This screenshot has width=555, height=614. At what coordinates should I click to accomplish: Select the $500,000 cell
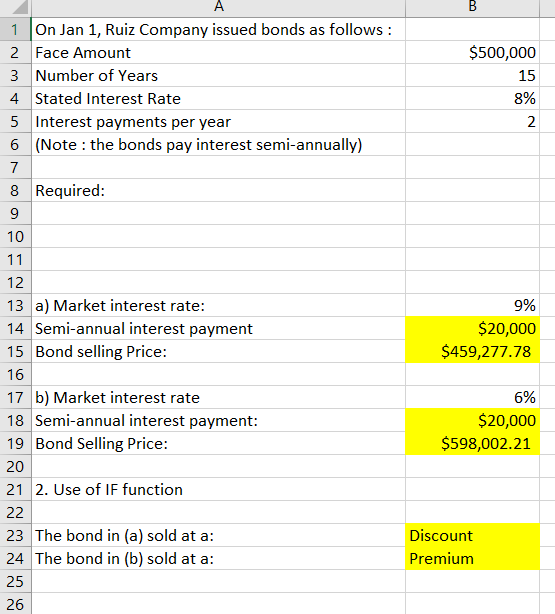click(x=472, y=52)
